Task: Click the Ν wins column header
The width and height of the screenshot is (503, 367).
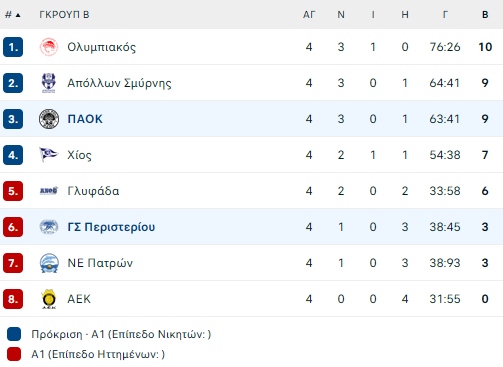Action: point(341,15)
